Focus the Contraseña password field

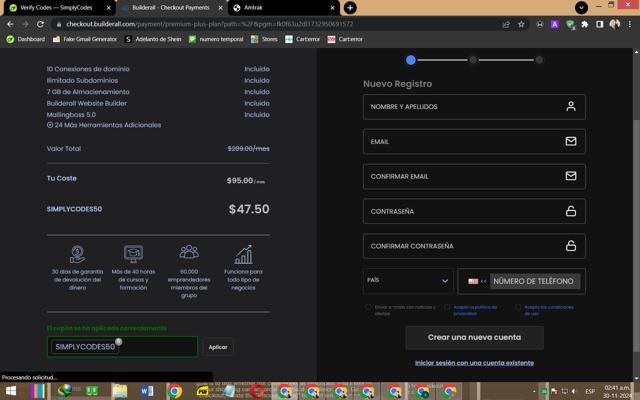click(x=474, y=211)
